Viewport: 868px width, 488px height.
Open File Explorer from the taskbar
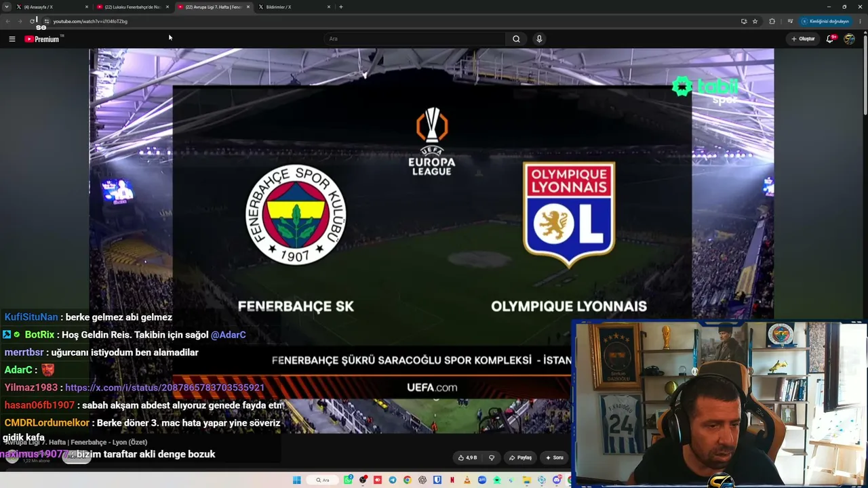(x=527, y=480)
